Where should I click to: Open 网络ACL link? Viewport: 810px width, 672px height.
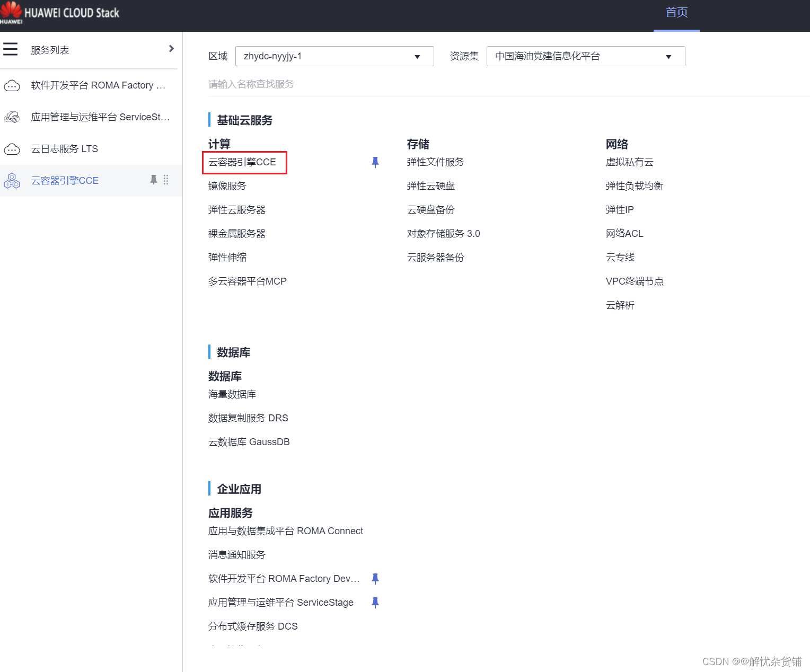click(624, 234)
